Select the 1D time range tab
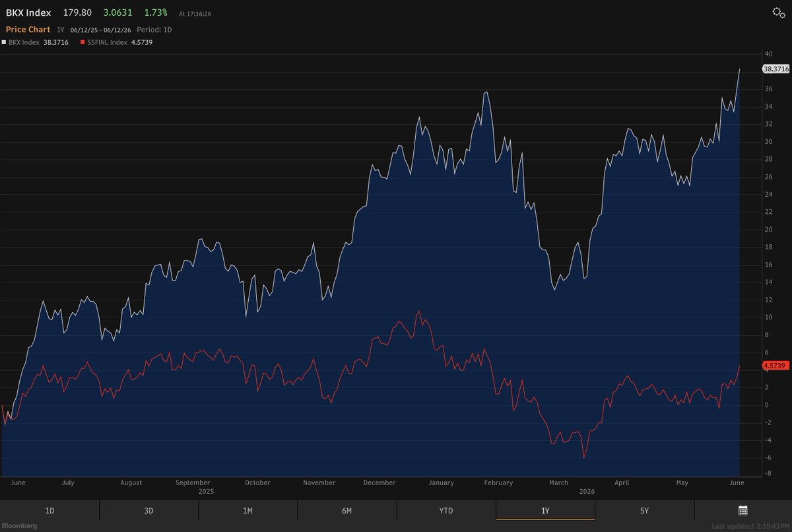This screenshot has width=792, height=532. (49, 510)
